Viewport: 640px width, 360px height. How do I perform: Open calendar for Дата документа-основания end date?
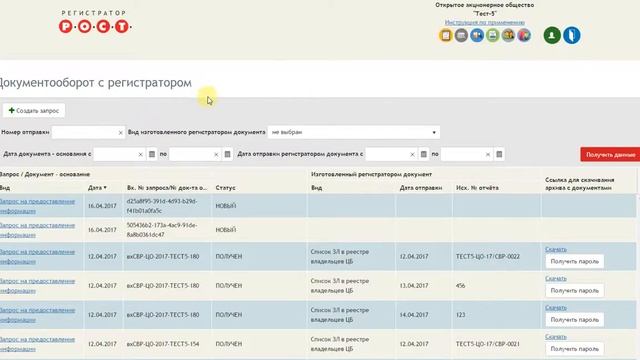227,154
